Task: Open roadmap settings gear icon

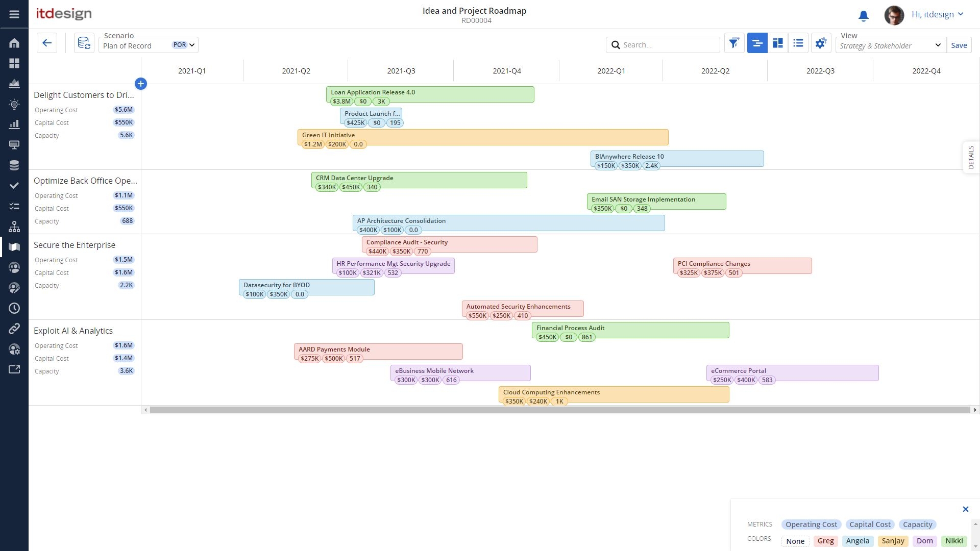Action: point(820,43)
